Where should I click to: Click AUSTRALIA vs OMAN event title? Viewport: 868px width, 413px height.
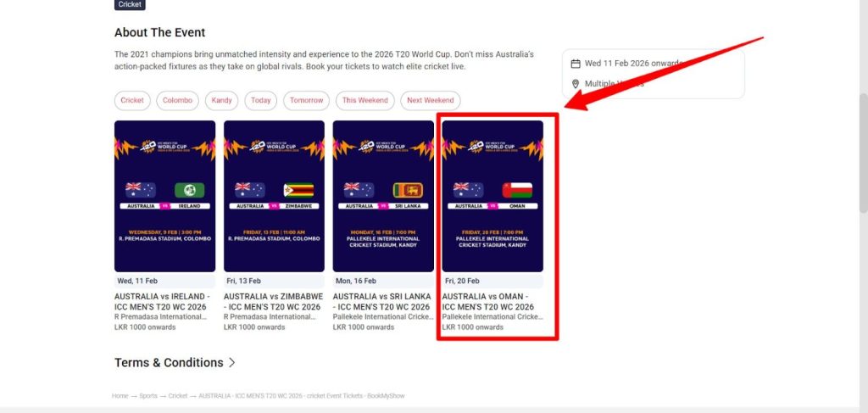click(488, 302)
